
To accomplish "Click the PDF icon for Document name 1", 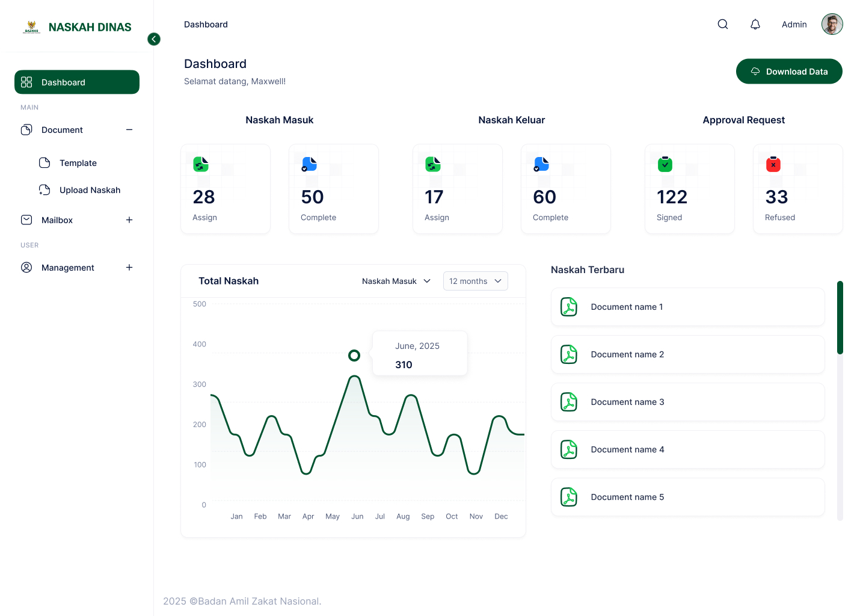I will [x=569, y=307].
